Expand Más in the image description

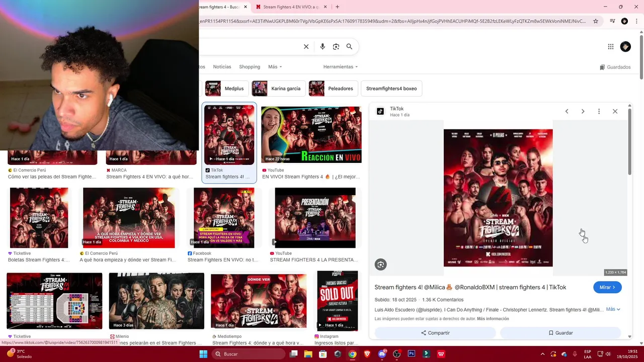pyautogui.click(x=613, y=309)
